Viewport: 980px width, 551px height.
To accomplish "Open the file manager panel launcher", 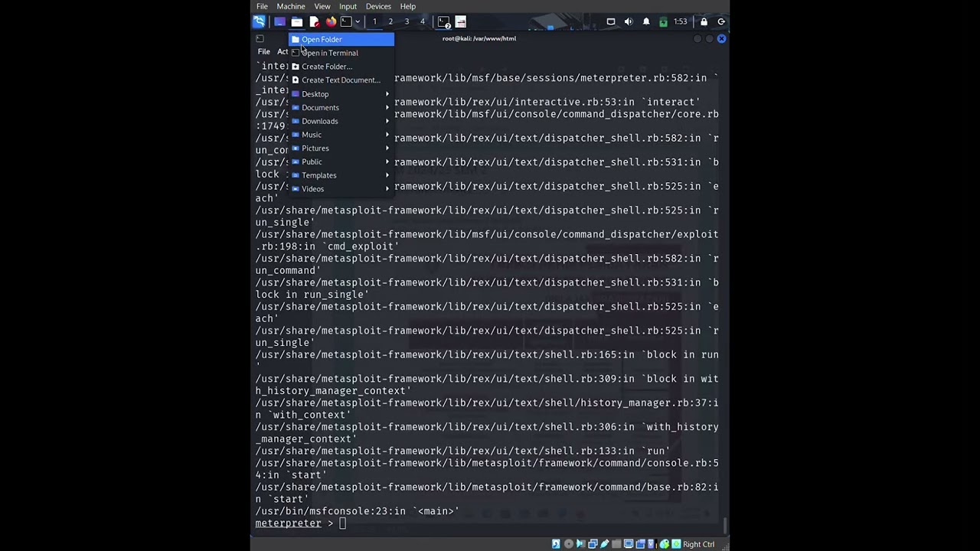I will coord(297,21).
